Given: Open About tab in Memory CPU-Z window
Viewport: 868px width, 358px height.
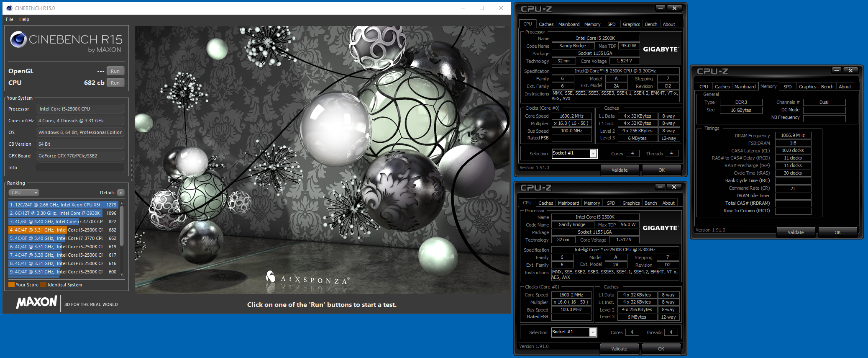Looking at the screenshot, I should coord(845,87).
